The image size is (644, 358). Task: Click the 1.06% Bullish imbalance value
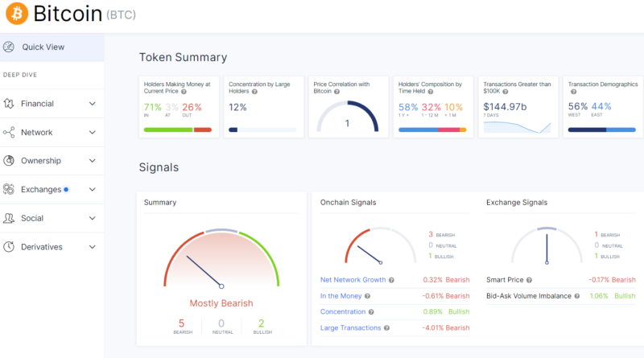[x=613, y=296]
